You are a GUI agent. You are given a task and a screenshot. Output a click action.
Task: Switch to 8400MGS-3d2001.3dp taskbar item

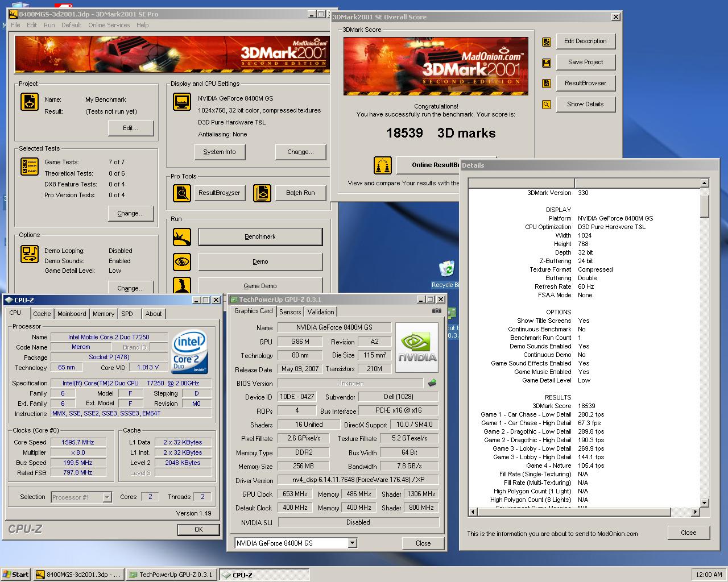point(78,575)
